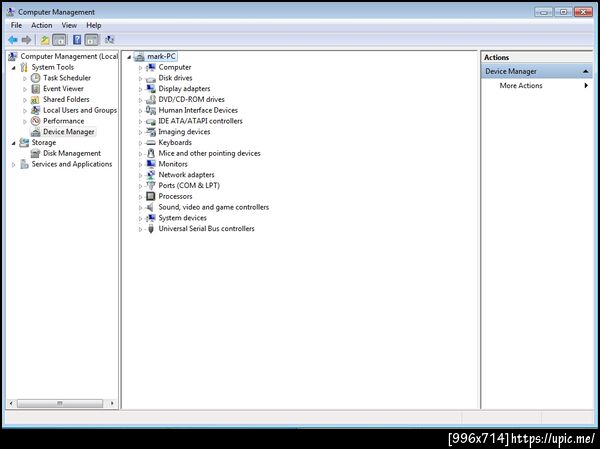600x449 pixels.
Task: Click the left pane horizontal scrollbar thumb
Action: click(60, 403)
